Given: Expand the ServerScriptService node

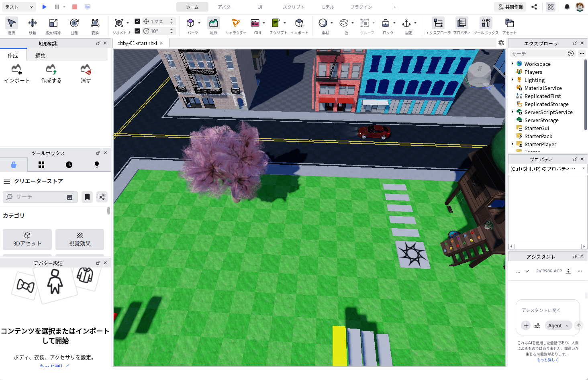Looking at the screenshot, I should click(x=512, y=112).
